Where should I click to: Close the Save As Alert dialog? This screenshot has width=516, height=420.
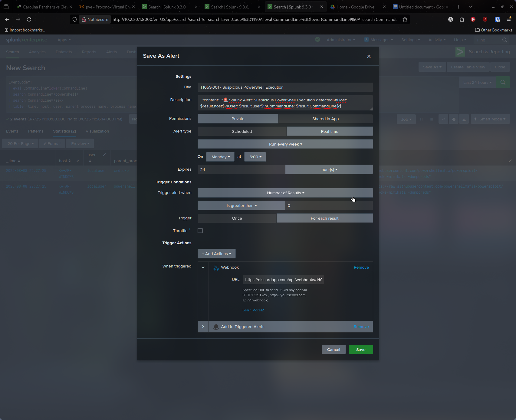369,56
